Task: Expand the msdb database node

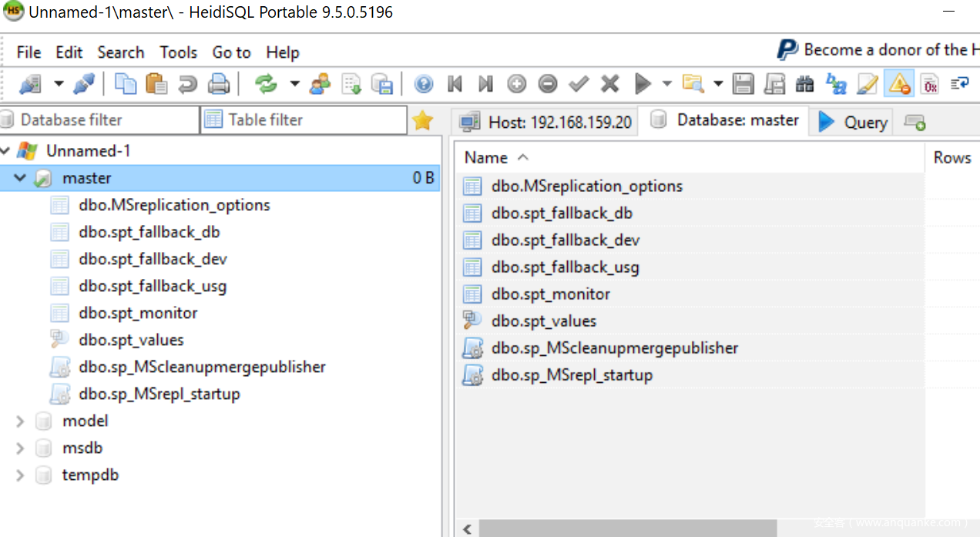Action: pos(21,448)
